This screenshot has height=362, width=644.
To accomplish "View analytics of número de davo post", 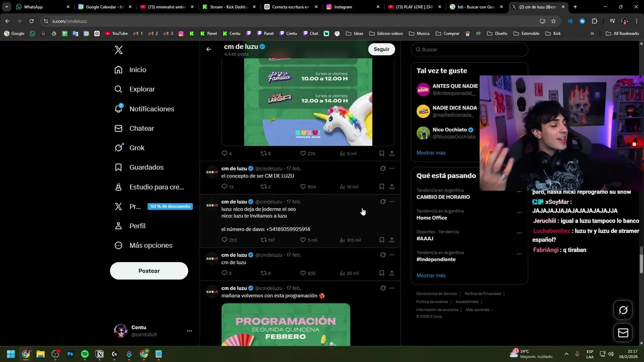I will 350,240.
